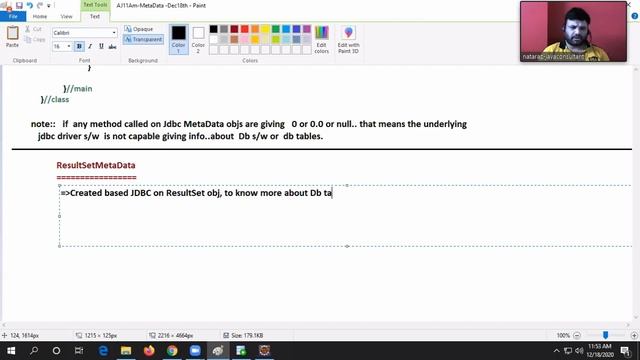Viewport: 640px width, 360px height.
Task: Zoom in with the plus button
Action: (x=634, y=336)
